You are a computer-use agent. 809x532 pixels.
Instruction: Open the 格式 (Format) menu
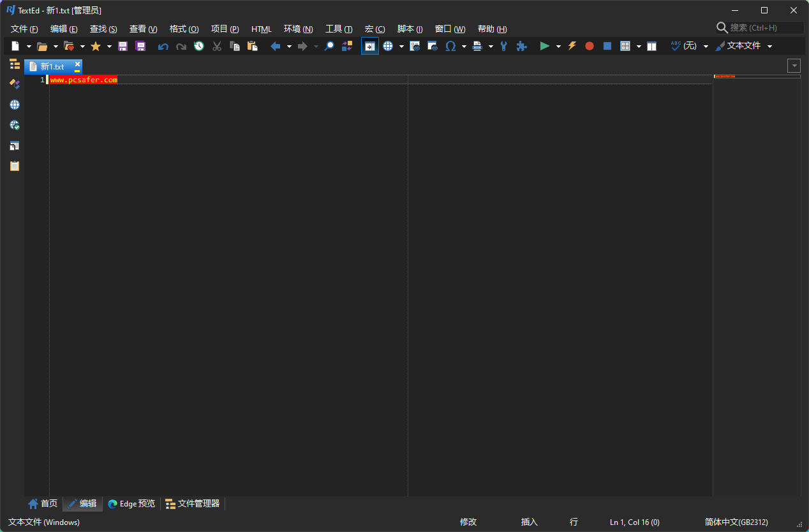pyautogui.click(x=184, y=29)
